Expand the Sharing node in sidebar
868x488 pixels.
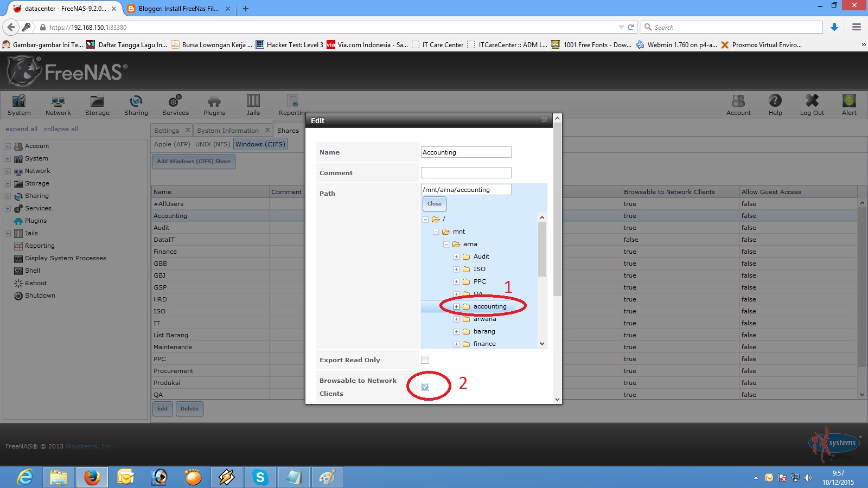tap(8, 196)
